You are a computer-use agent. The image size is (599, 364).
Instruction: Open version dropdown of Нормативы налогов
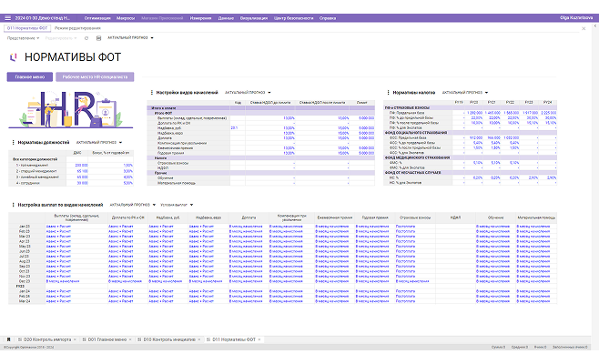coord(465,93)
